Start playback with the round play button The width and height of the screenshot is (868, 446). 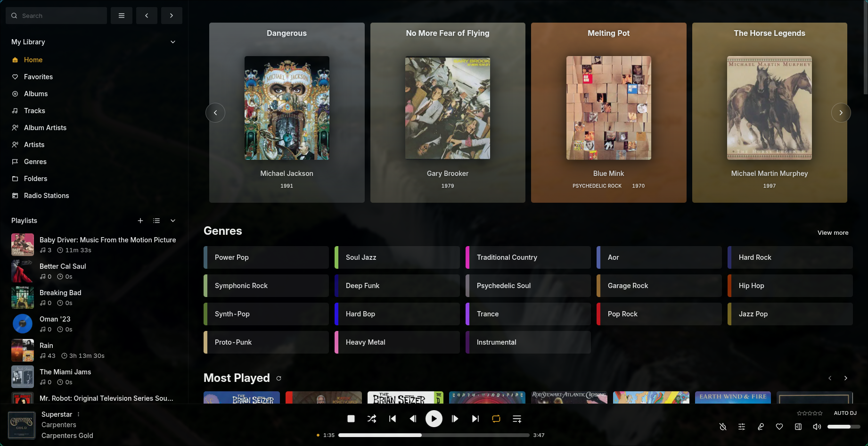click(x=434, y=419)
